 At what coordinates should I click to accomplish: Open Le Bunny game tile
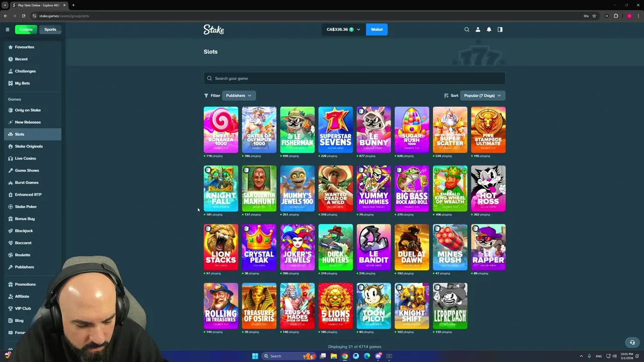[374, 130]
